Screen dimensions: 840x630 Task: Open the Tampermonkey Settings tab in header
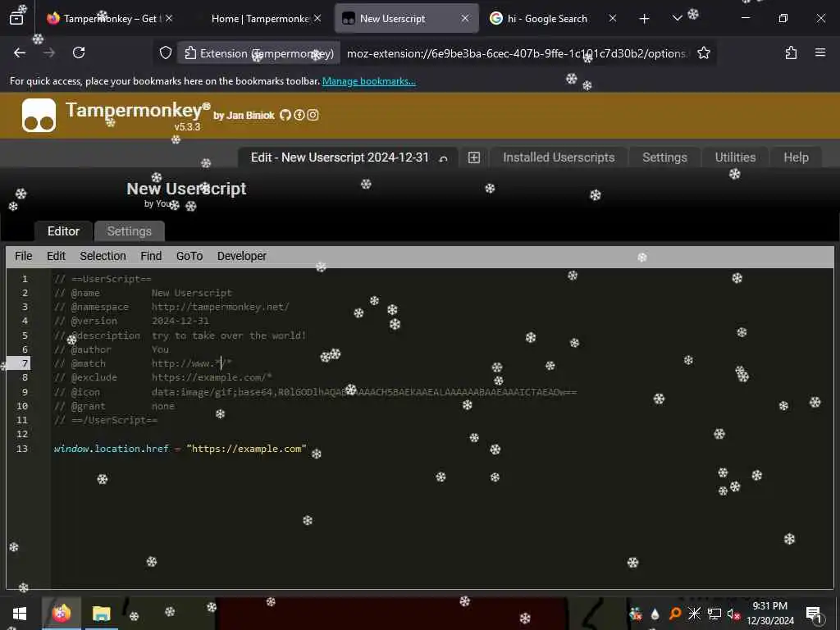click(664, 157)
